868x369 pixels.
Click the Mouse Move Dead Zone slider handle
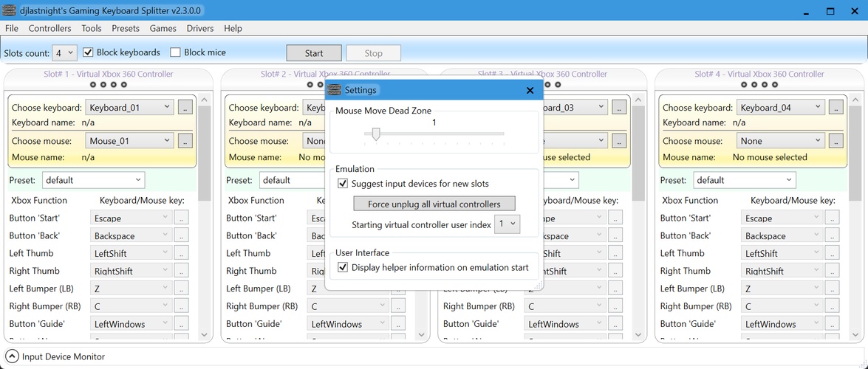(376, 134)
